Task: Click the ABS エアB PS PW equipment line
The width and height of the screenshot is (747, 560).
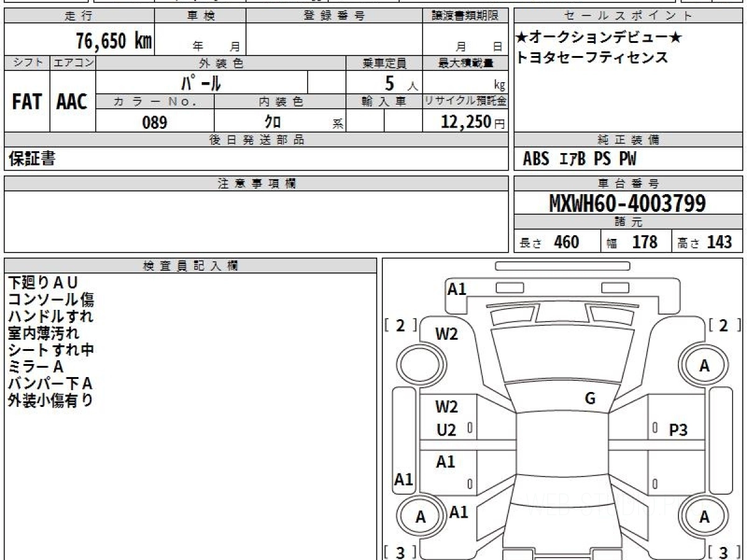Action: coord(580,159)
